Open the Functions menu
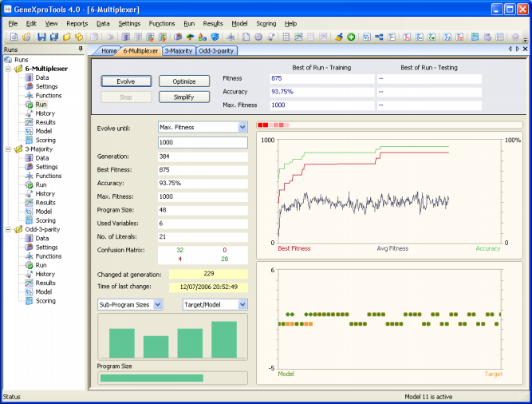This screenshot has height=404, width=532. click(x=162, y=23)
